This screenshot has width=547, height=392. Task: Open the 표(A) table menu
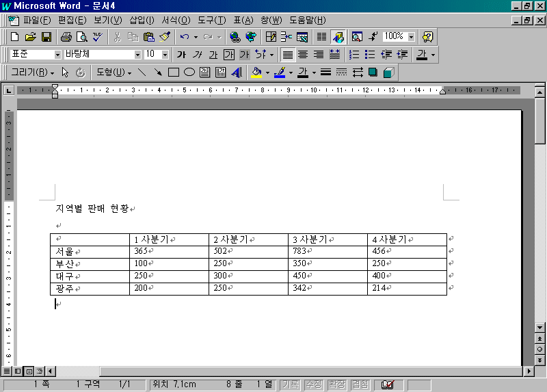point(243,21)
